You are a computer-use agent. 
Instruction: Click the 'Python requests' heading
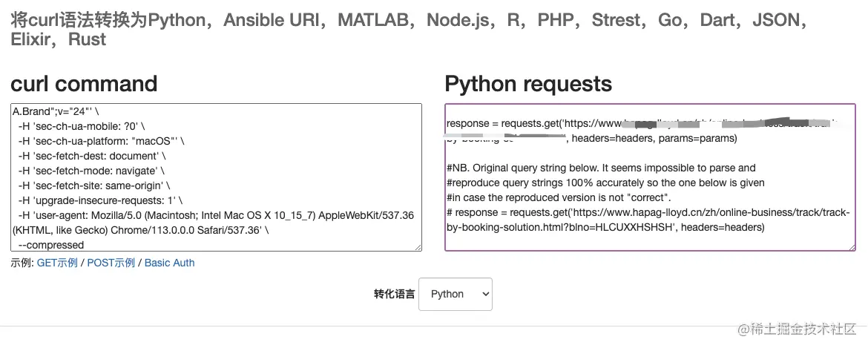(x=528, y=84)
